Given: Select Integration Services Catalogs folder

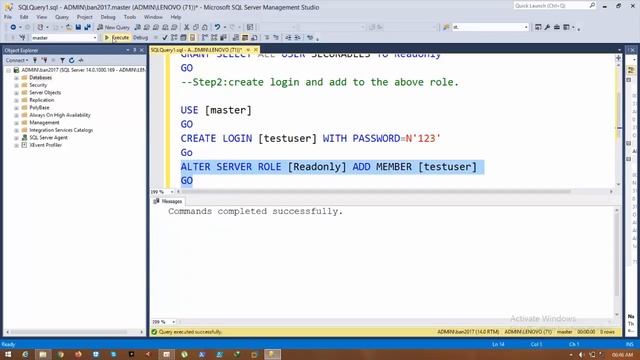Looking at the screenshot, I should [61, 130].
